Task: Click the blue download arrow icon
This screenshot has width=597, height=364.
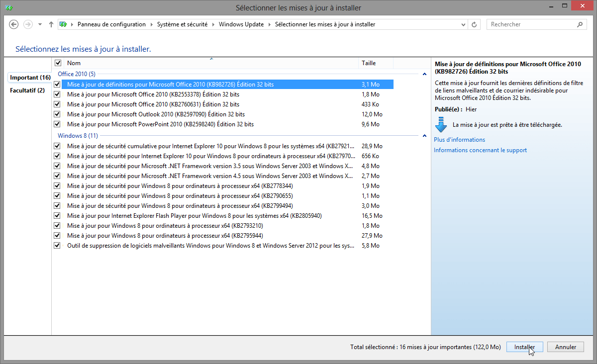Action: point(441,124)
